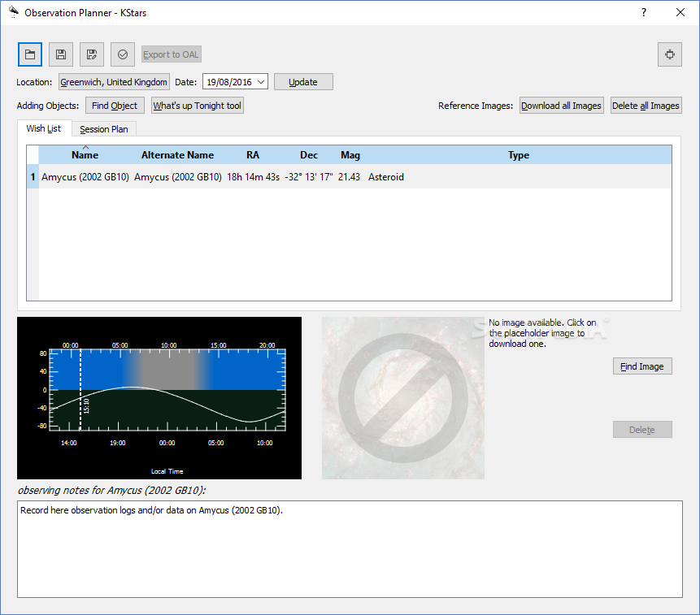Open an observing list file icon
This screenshot has width=700, height=615.
point(30,54)
